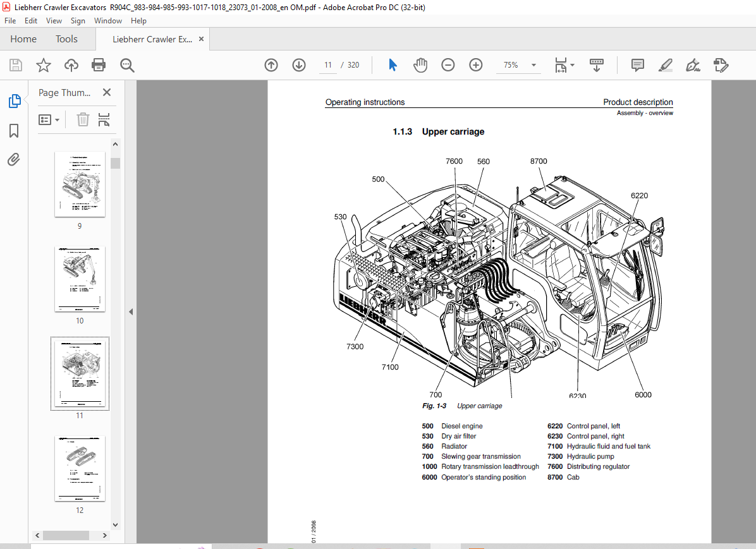
Task: Click the 8700 diagram callout label
Action: (539, 161)
